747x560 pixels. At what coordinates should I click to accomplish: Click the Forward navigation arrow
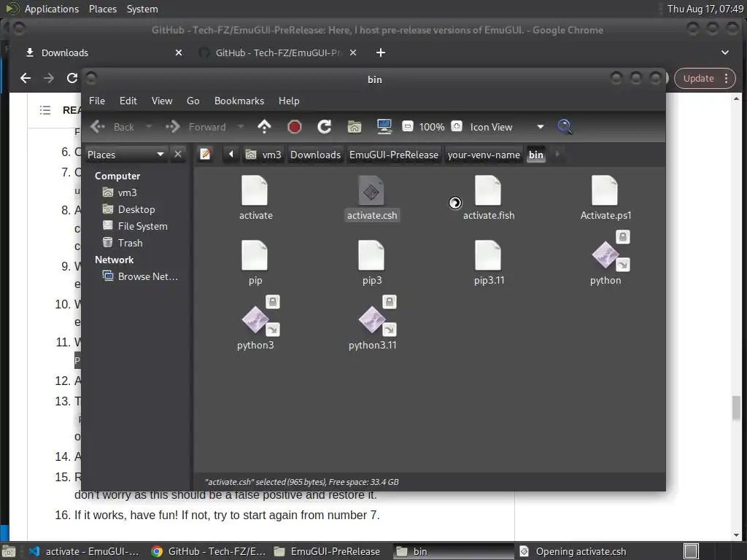coord(172,127)
